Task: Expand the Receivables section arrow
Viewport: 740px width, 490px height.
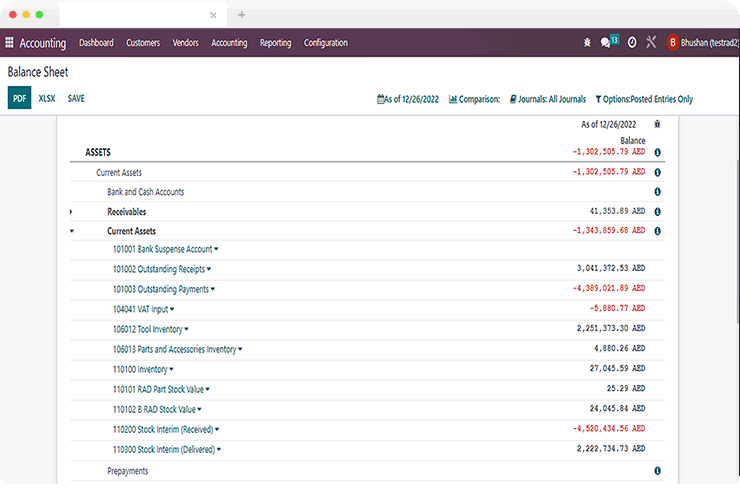Action: (71, 211)
